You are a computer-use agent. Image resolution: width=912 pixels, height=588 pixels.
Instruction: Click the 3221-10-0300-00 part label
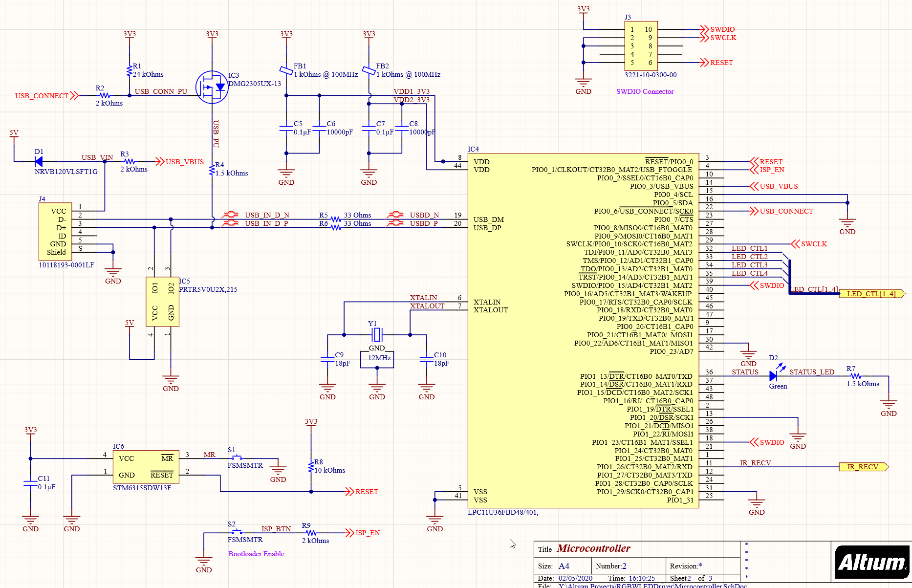click(x=651, y=75)
